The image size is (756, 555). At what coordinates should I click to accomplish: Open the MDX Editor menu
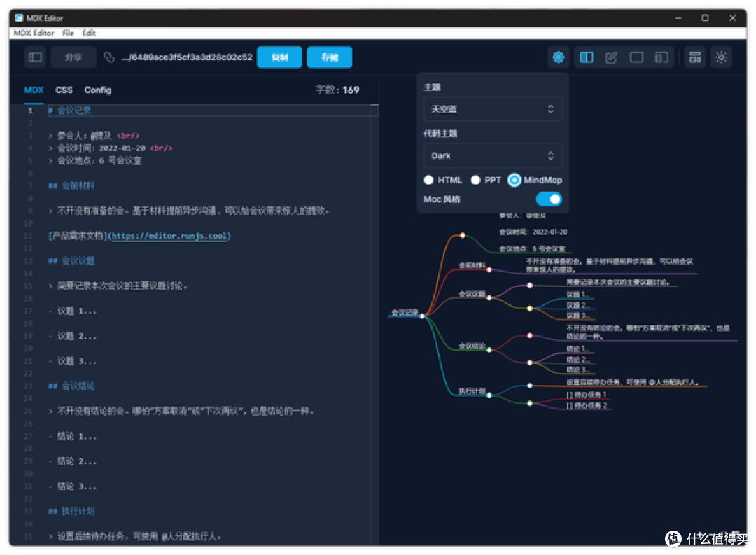pos(34,33)
